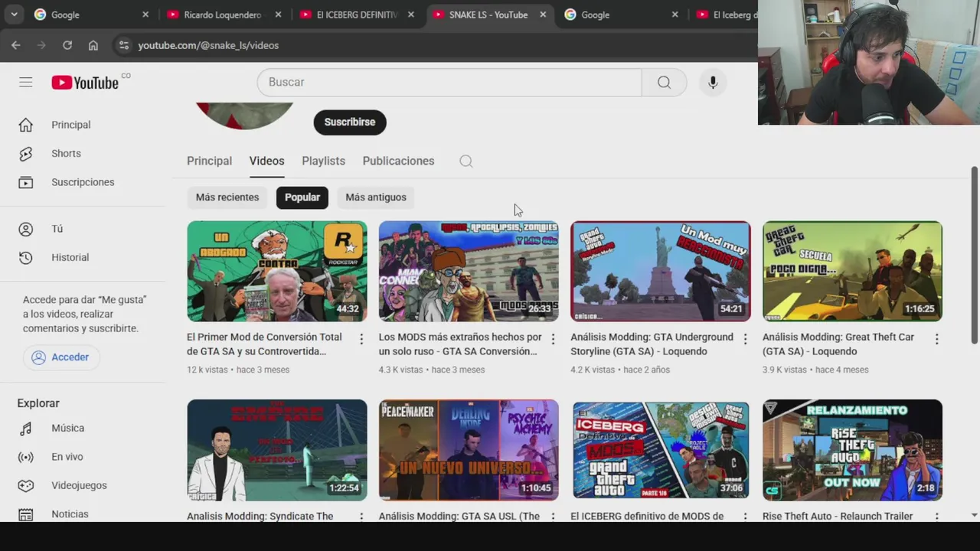Open Suscripciones in the sidebar
This screenshot has height=551, width=980.
point(83,182)
